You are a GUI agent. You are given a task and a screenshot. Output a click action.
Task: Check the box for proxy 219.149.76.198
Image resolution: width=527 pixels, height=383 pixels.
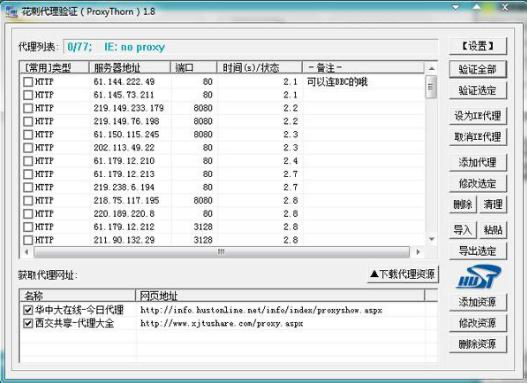(28, 121)
